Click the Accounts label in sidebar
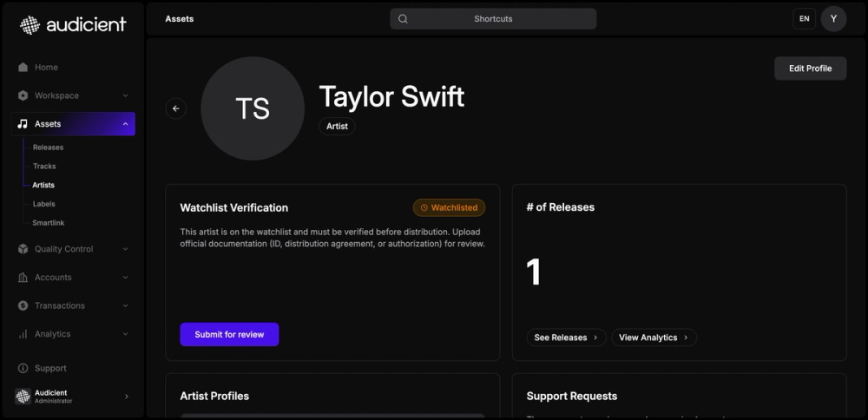 (x=53, y=277)
